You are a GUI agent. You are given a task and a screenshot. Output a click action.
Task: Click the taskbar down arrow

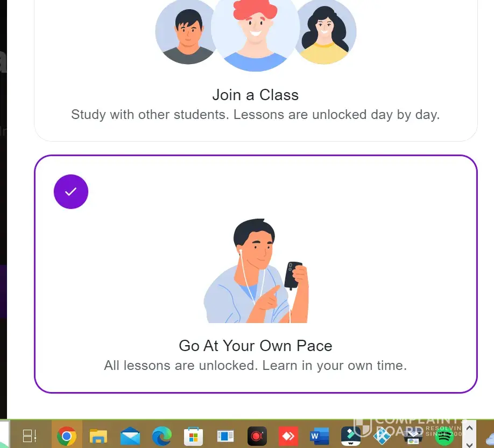(x=469, y=445)
